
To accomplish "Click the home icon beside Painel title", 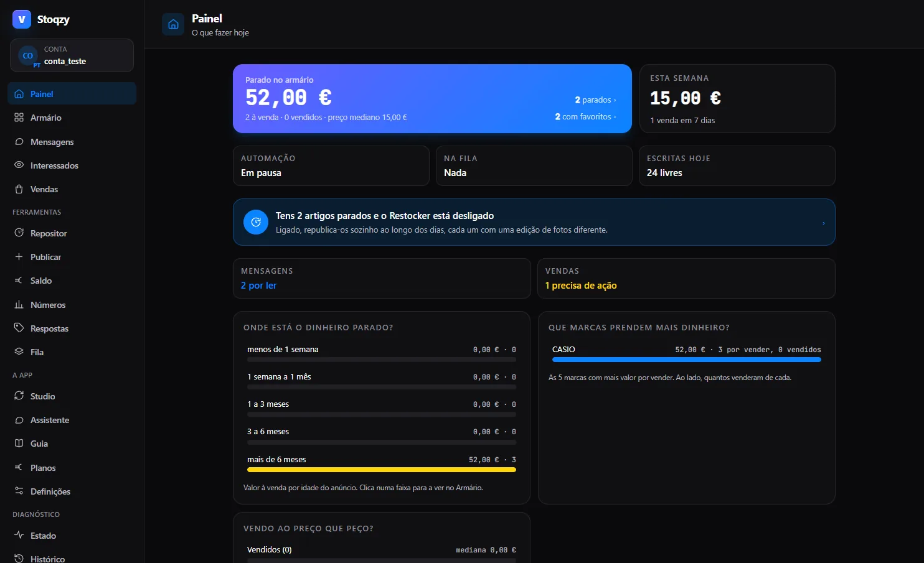I will click(x=173, y=24).
